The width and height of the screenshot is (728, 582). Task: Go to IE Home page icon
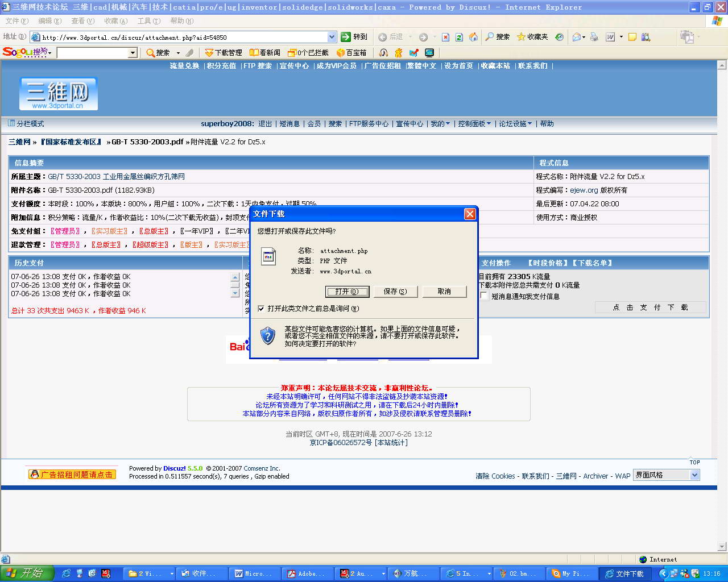(x=473, y=37)
